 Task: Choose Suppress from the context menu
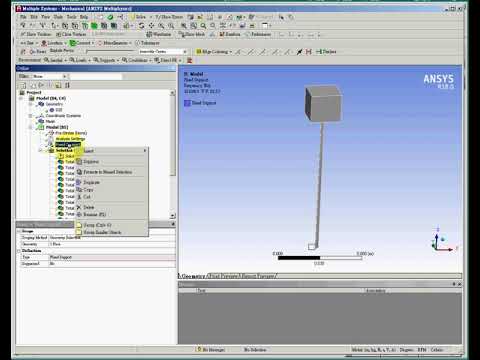[112, 162]
